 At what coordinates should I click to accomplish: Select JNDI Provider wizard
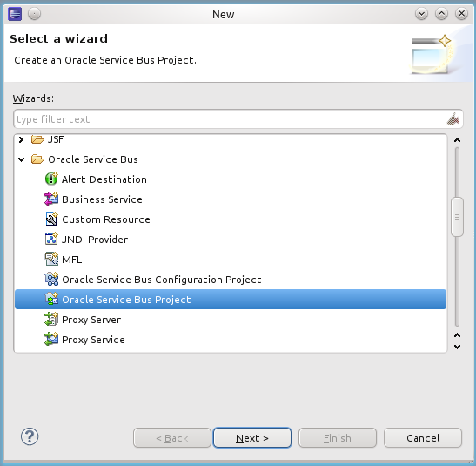(95, 240)
